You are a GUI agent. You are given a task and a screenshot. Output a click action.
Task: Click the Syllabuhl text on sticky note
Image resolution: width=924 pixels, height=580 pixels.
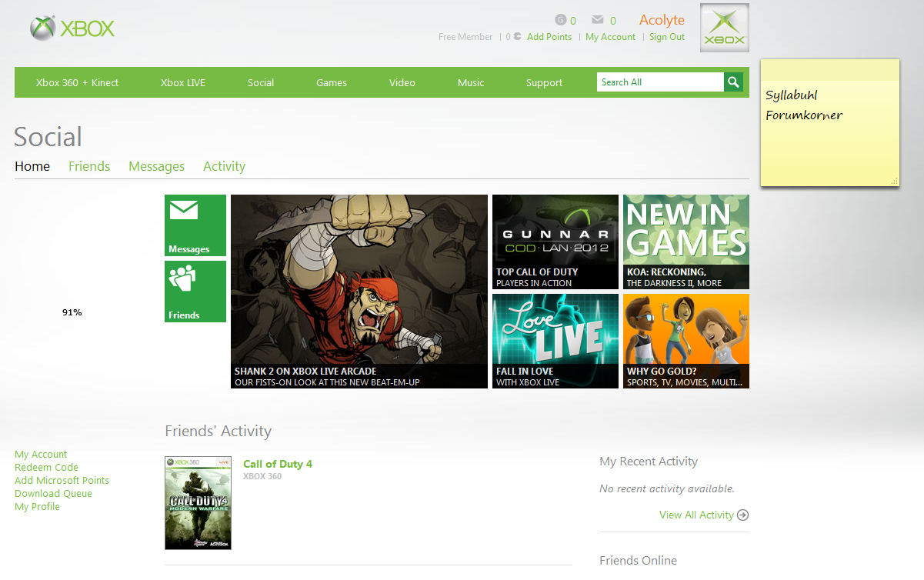pos(792,95)
